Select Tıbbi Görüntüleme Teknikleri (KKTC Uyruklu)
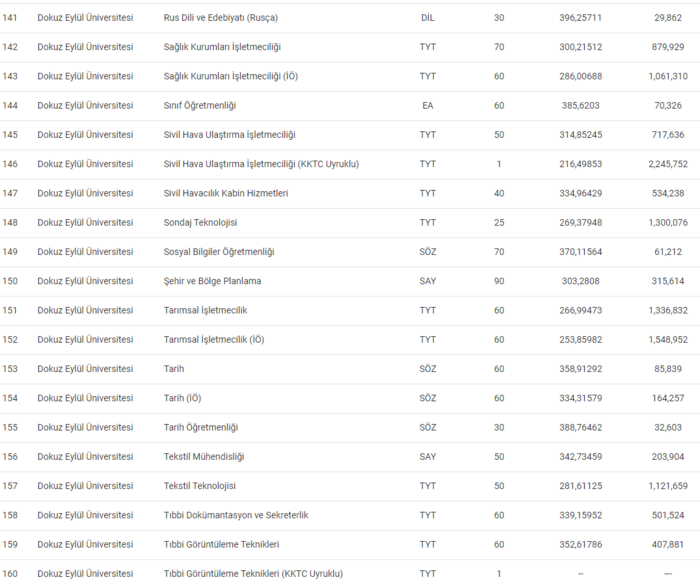 point(253,574)
